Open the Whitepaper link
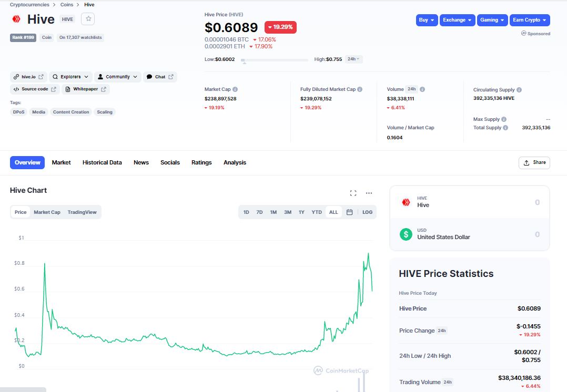 tap(86, 89)
